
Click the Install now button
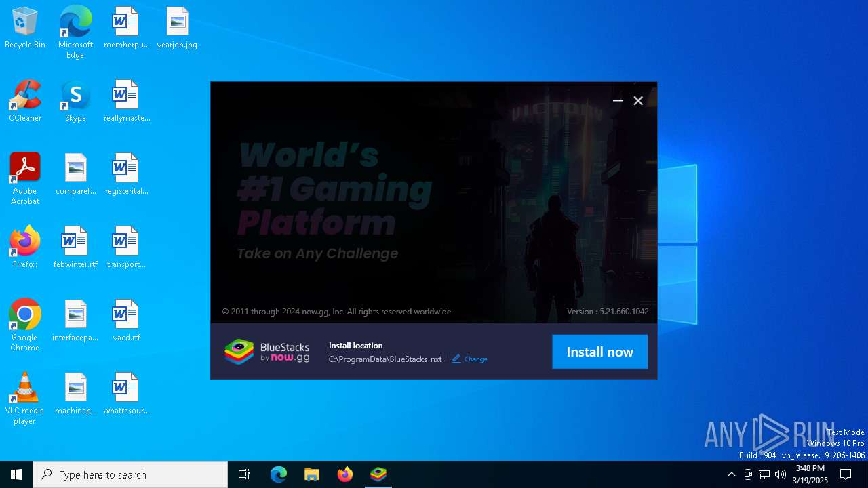[x=599, y=352]
